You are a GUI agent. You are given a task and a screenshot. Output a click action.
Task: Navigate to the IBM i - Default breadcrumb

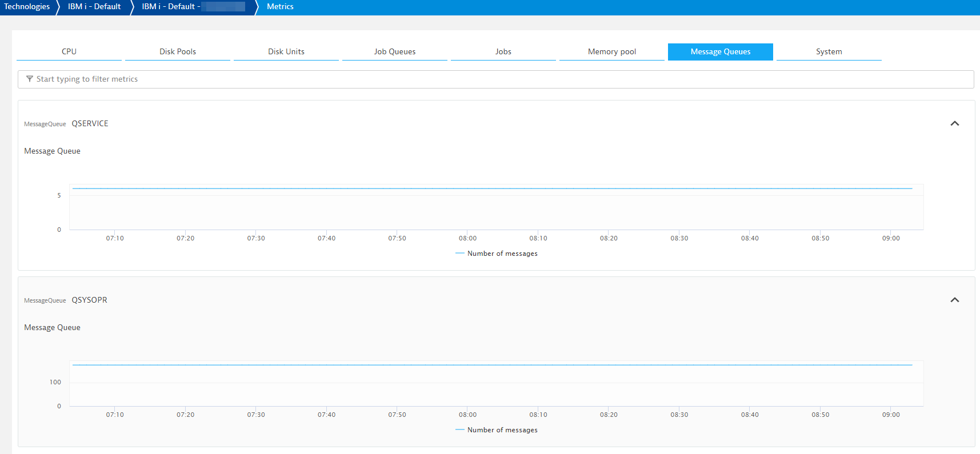(x=94, y=7)
